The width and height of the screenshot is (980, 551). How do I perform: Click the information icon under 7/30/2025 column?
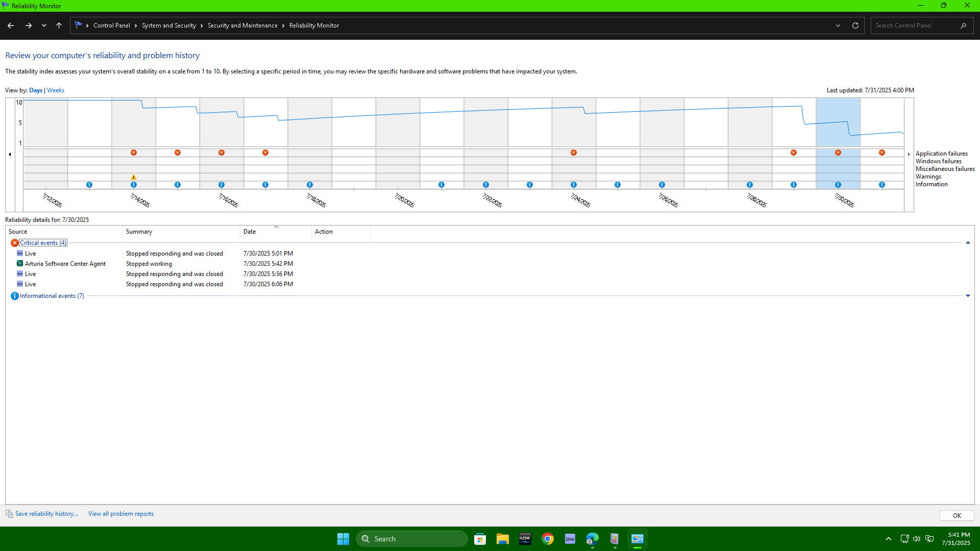point(838,185)
